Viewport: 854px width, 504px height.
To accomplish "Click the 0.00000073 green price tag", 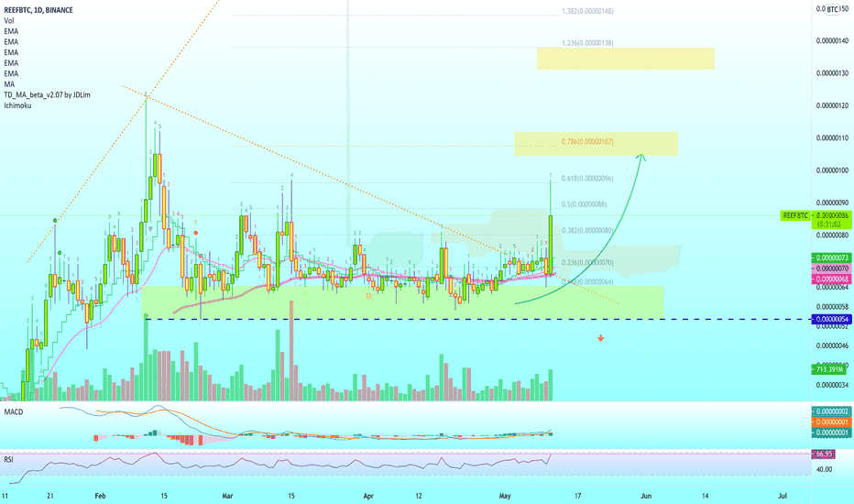I will coord(830,257).
